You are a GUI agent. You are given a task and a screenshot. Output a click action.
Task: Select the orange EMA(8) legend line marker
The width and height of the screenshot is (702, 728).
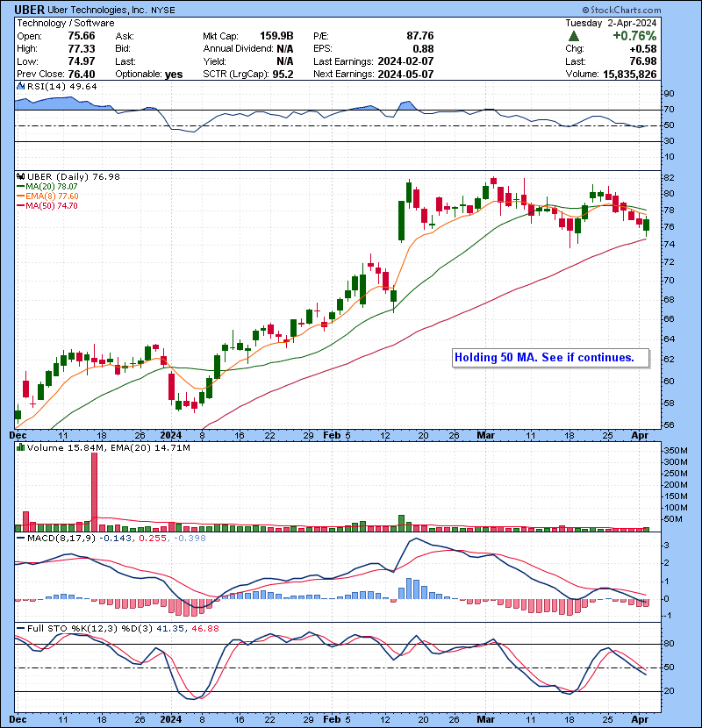coord(20,196)
